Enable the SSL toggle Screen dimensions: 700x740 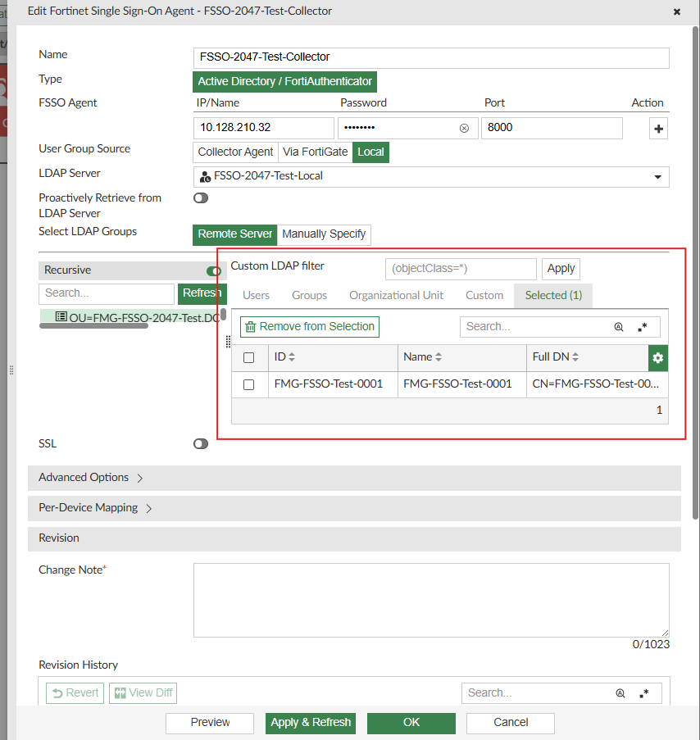[201, 444]
